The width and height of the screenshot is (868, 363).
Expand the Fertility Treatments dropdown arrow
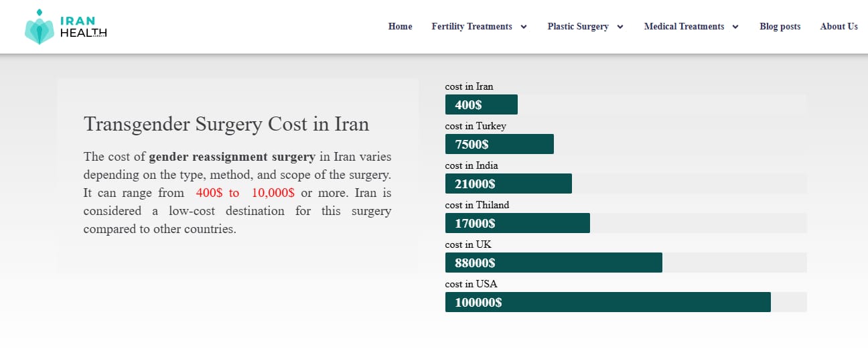coord(524,27)
